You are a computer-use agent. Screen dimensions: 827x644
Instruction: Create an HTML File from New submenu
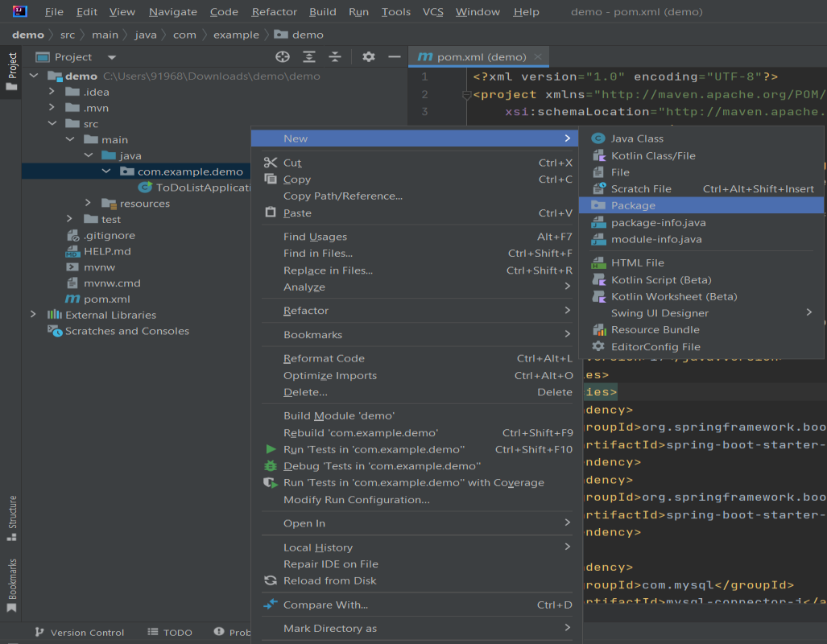(701, 262)
